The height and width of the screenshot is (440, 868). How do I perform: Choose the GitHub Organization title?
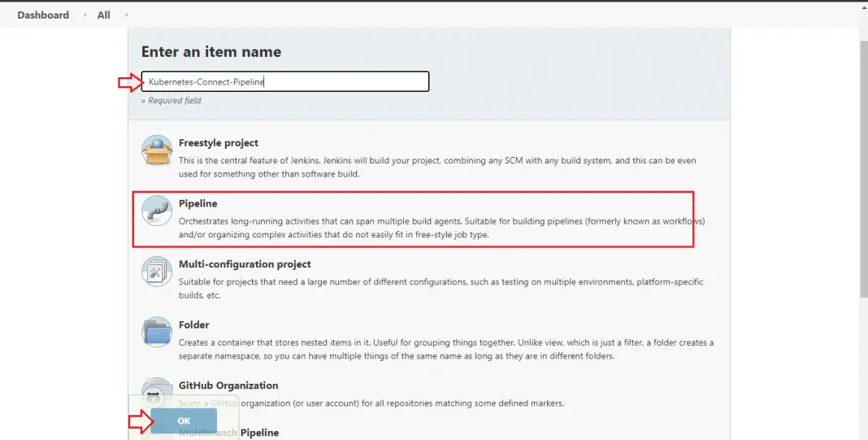[228, 386]
